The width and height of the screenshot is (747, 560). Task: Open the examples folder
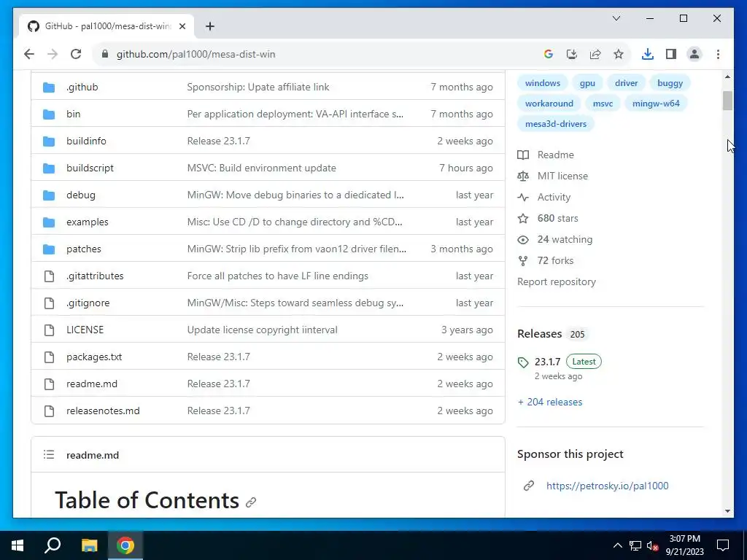click(88, 222)
